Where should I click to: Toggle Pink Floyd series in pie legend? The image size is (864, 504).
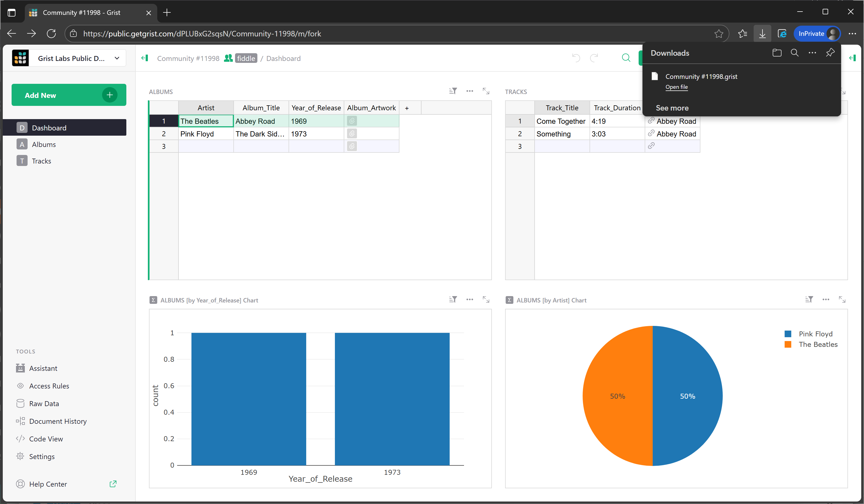[815, 334]
